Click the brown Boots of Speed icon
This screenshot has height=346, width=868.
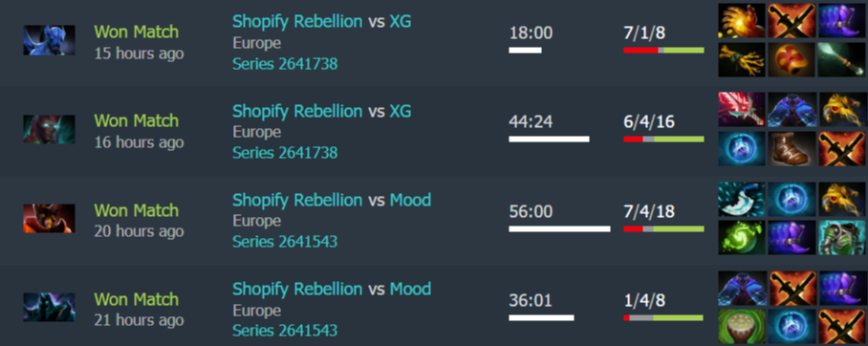point(792,149)
